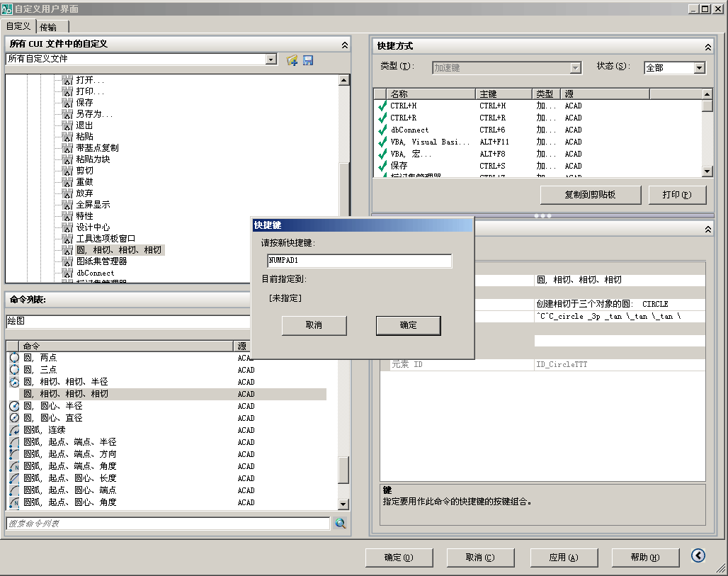
Task: Click scroll-up arrow of the customization tree
Action: pyautogui.click(x=343, y=80)
